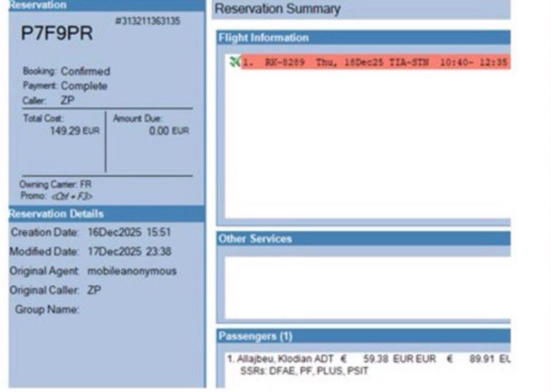Click the SSRs line DFAE, PF, PLUS, PSIT

(x=304, y=371)
